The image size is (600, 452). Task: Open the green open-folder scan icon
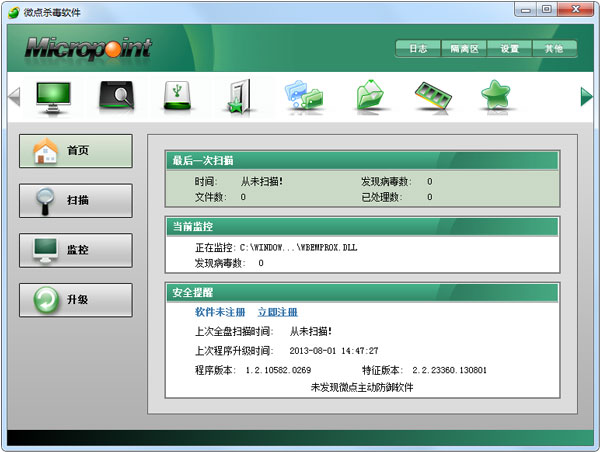click(369, 95)
